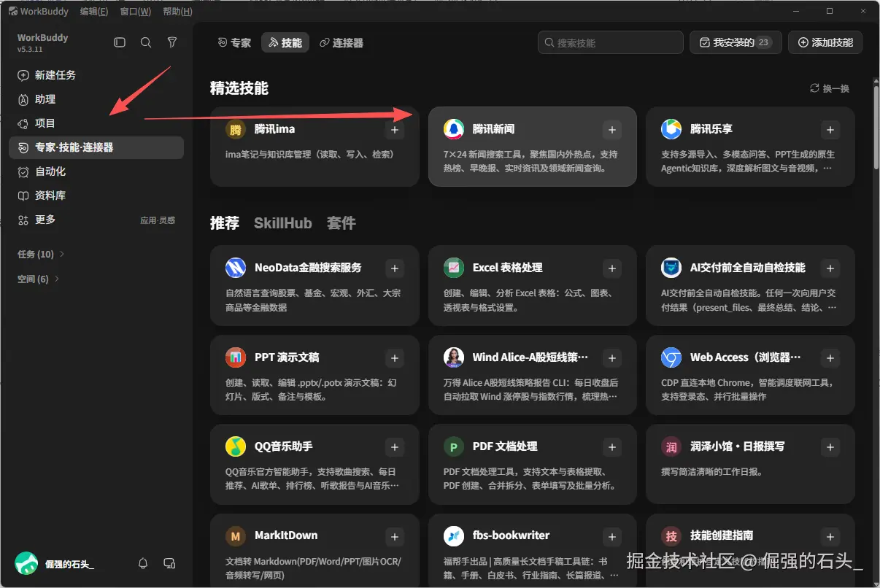Image resolution: width=880 pixels, height=588 pixels.
Task: Click the PPT 演示文稿 logo icon
Action: pyautogui.click(x=236, y=357)
